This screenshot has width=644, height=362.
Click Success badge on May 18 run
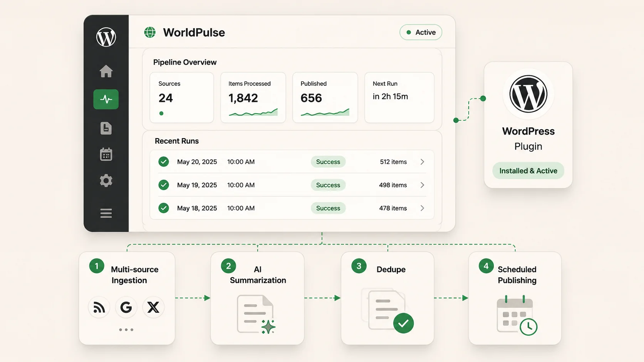pos(328,208)
